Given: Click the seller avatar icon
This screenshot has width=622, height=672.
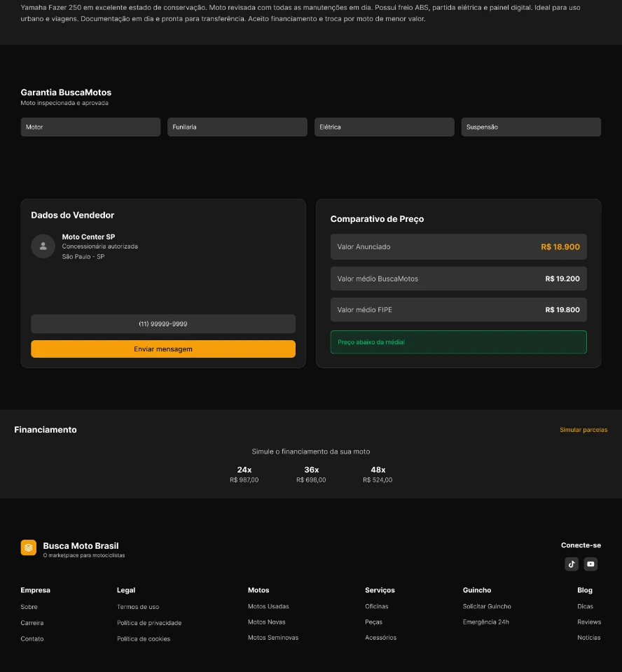Looking at the screenshot, I should pyautogui.click(x=43, y=246).
